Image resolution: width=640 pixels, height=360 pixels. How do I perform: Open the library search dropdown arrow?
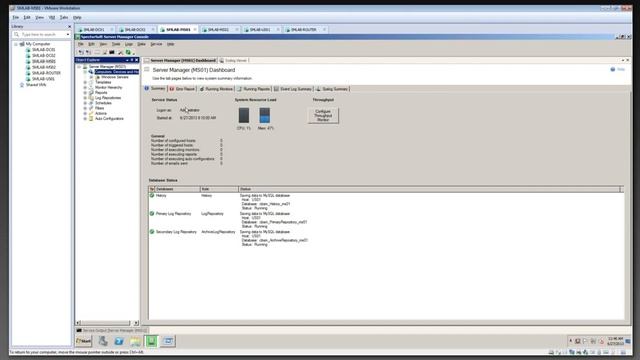pyautogui.click(x=68, y=35)
